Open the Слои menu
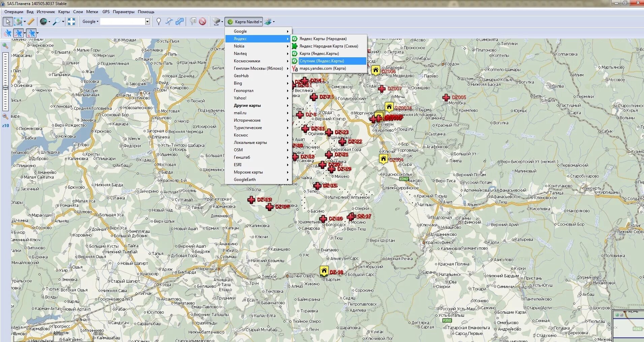The height and width of the screenshot is (342, 644). point(78,12)
